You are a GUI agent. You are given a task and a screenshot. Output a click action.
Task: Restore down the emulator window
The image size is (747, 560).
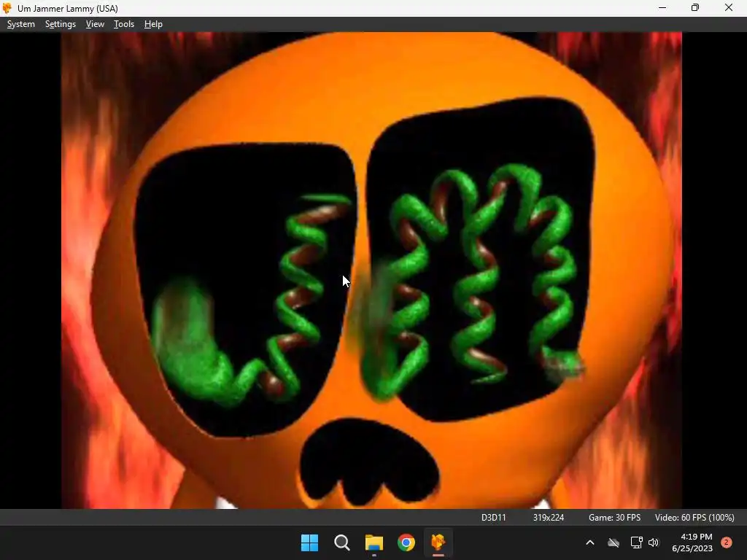click(695, 8)
